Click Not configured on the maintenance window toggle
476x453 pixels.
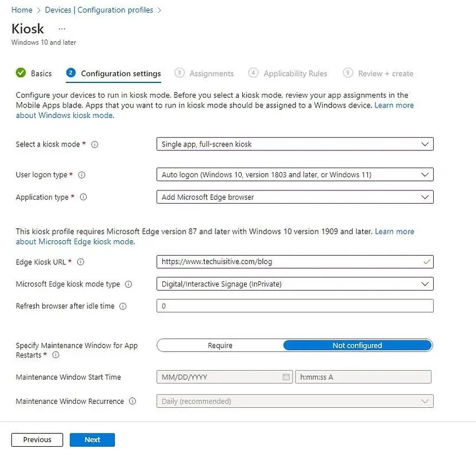[357, 345]
